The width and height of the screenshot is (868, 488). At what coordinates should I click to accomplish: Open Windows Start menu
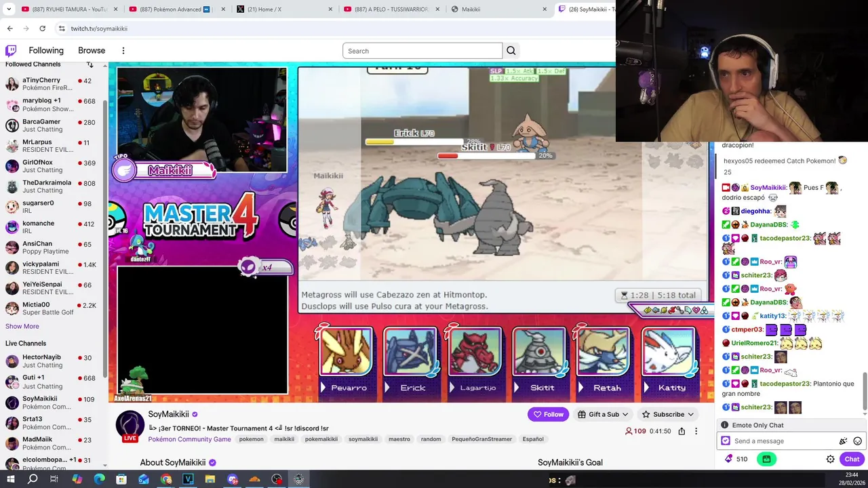click(11, 479)
